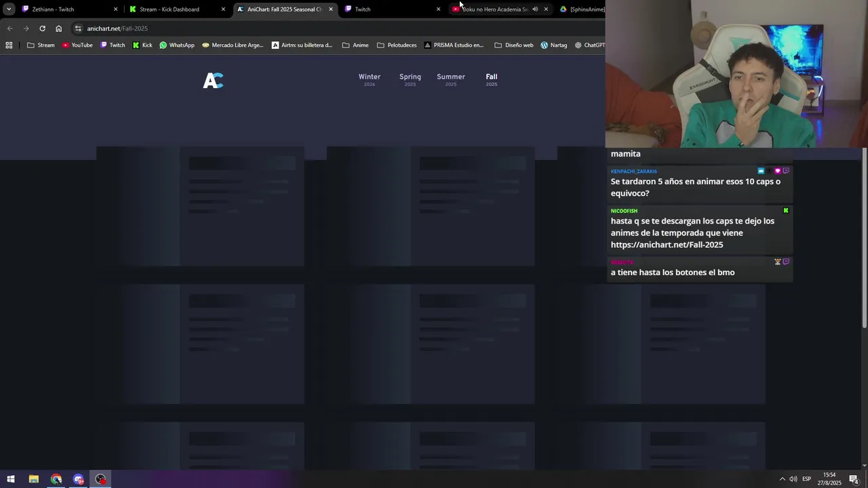The height and width of the screenshot is (488, 868).
Task: Open Chrome from the taskbar
Action: (56, 479)
